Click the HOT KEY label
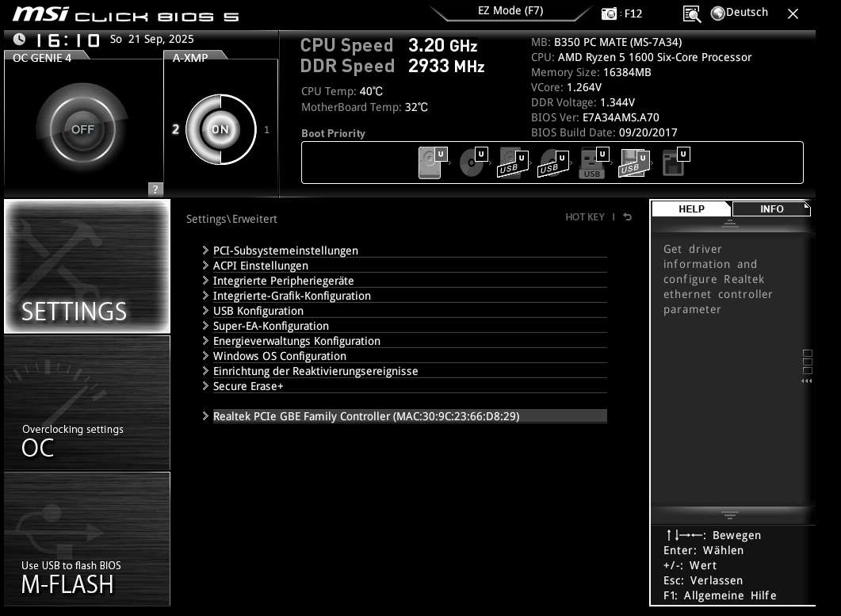Screen dimensions: 841x616 tap(585, 216)
